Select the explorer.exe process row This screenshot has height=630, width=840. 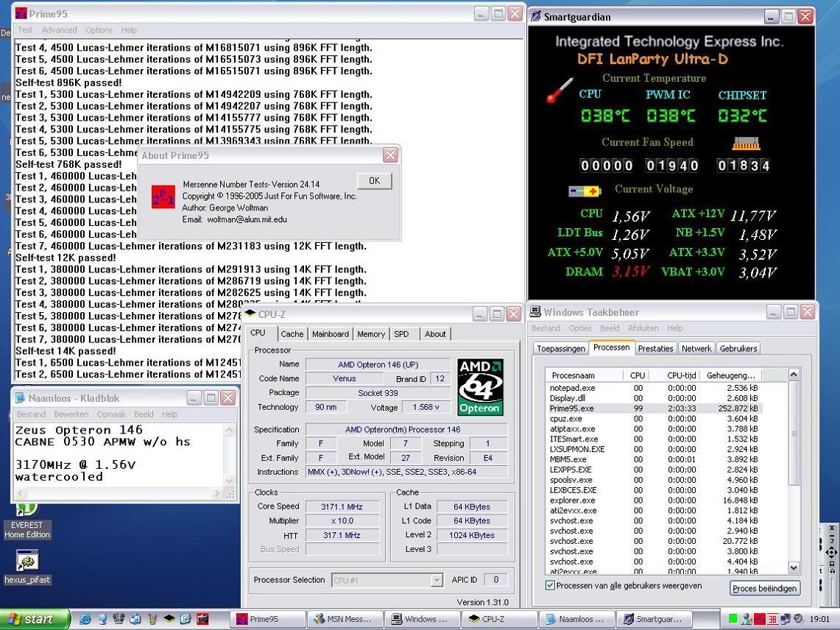point(654,500)
